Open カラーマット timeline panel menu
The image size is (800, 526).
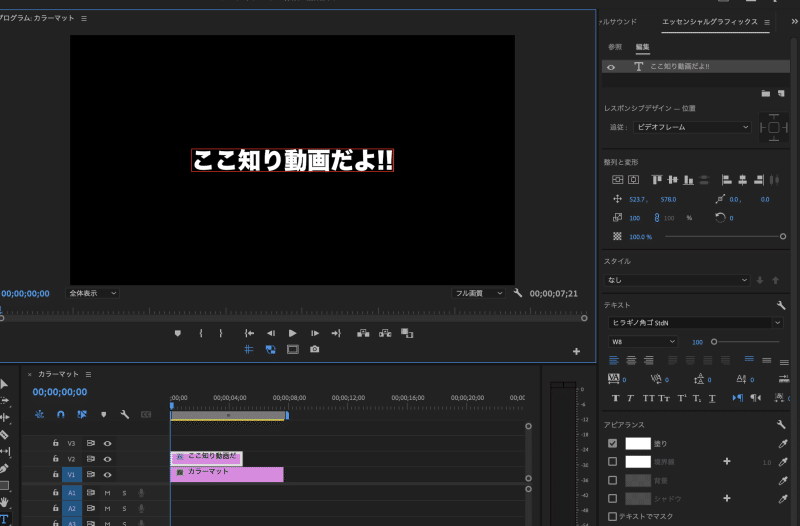(88, 374)
